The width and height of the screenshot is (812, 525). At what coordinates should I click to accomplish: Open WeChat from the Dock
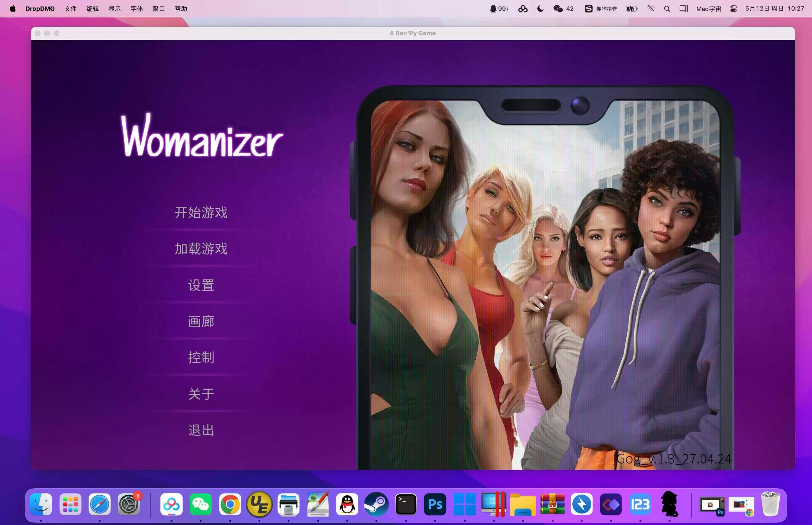coord(200,504)
